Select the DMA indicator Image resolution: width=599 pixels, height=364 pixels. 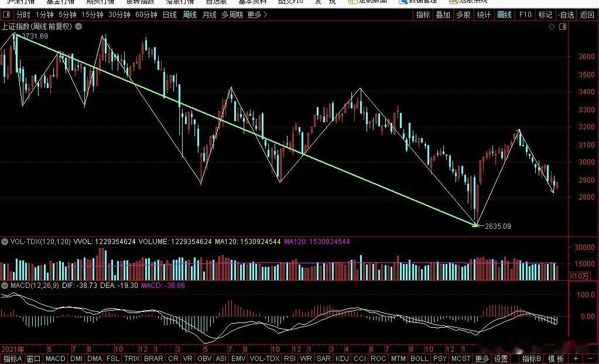click(x=94, y=359)
